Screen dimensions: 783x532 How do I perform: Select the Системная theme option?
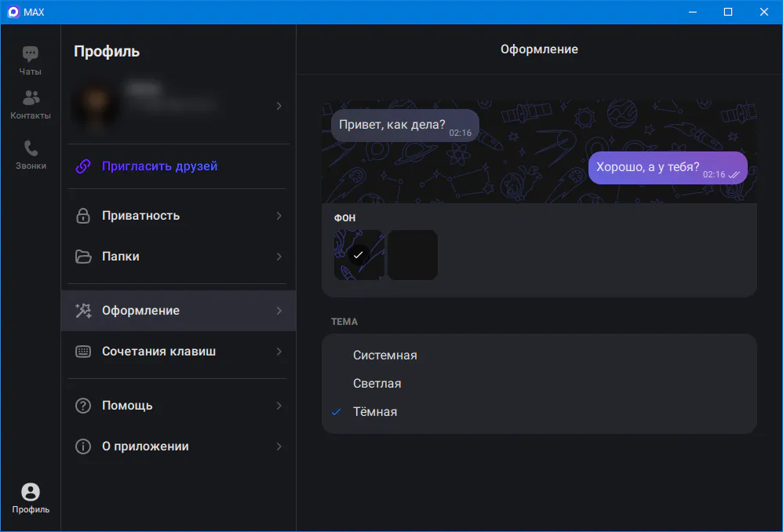(384, 355)
